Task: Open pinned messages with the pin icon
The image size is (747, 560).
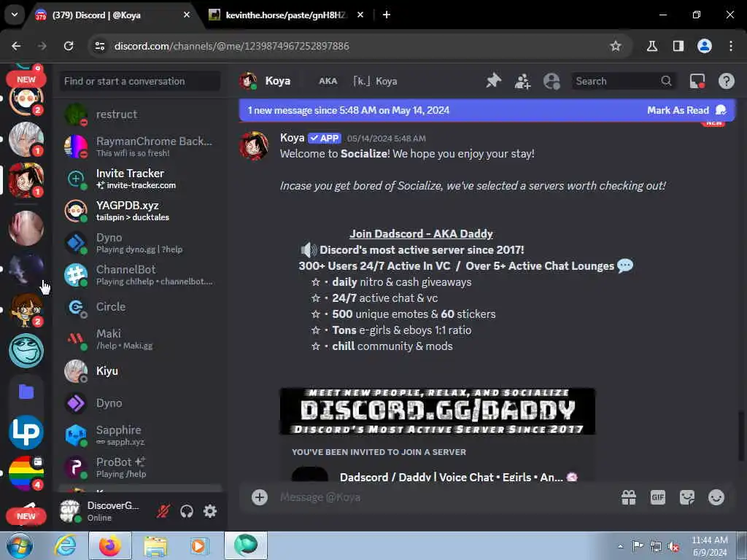Action: point(494,80)
